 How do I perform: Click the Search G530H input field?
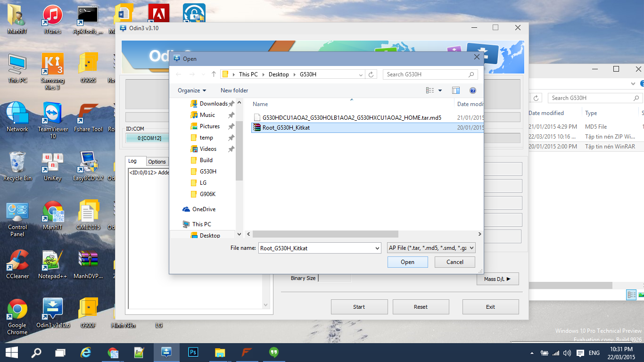[x=426, y=74]
